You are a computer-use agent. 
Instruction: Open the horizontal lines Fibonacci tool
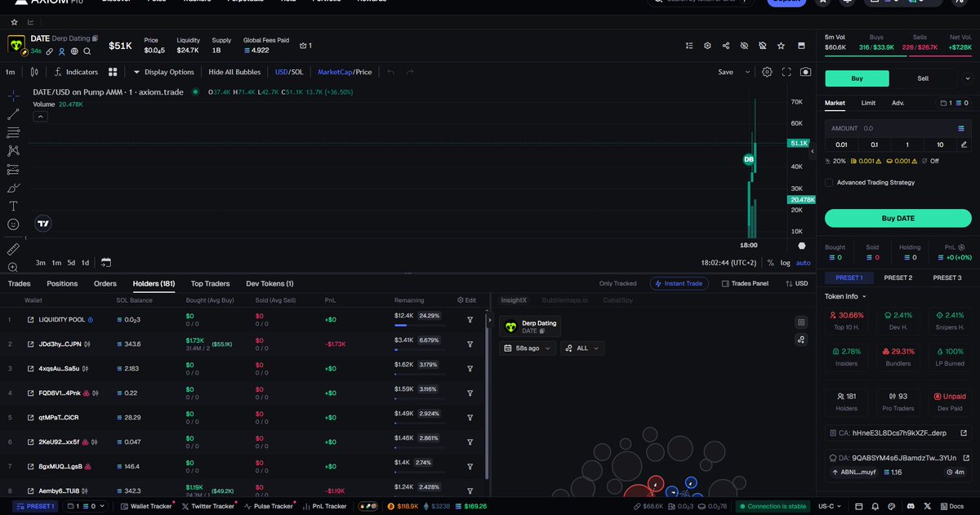[13, 132]
